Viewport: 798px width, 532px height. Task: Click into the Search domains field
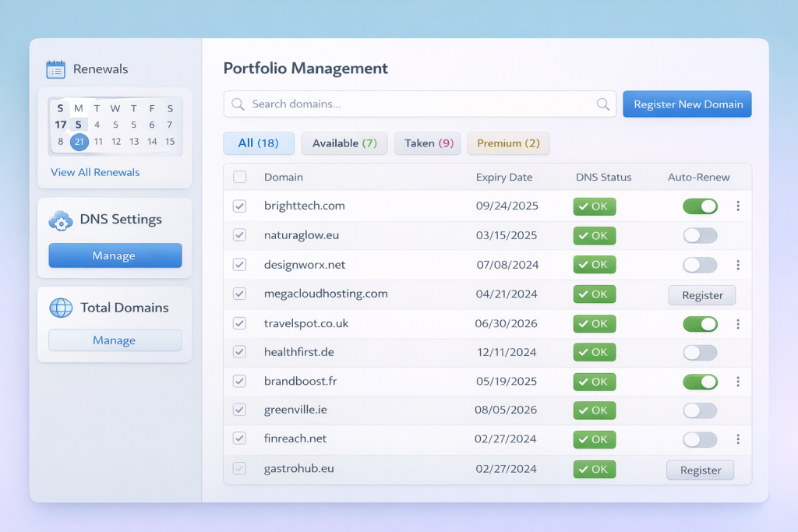(420, 104)
